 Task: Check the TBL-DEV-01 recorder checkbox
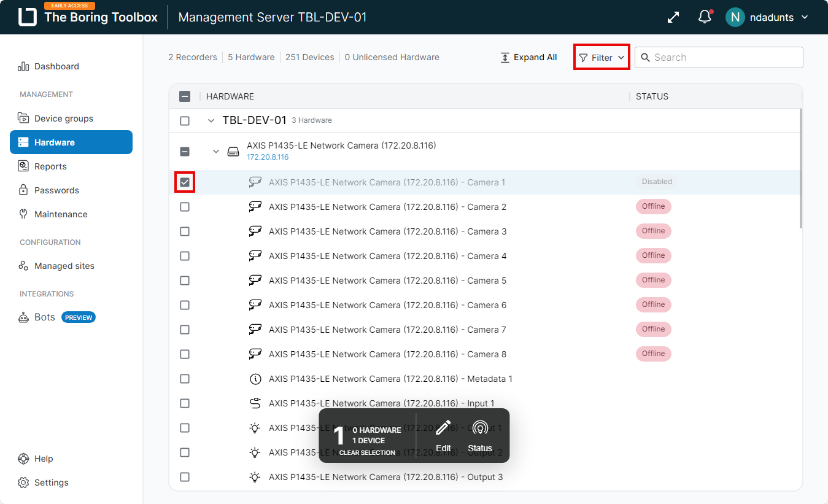(x=185, y=121)
